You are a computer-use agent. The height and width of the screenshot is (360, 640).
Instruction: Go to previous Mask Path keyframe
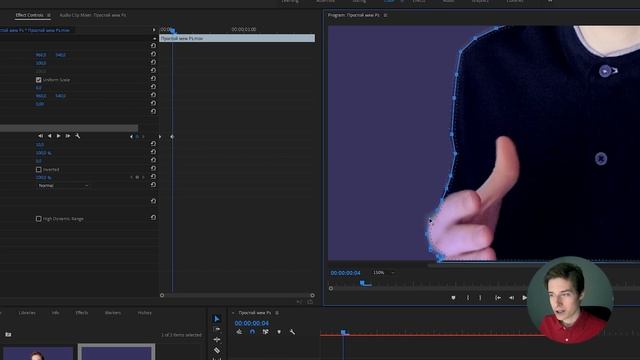pyautogui.click(x=131, y=137)
